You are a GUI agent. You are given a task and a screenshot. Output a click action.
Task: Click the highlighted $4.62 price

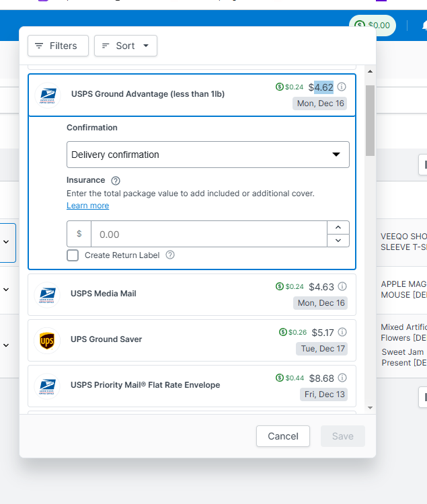[321, 87]
